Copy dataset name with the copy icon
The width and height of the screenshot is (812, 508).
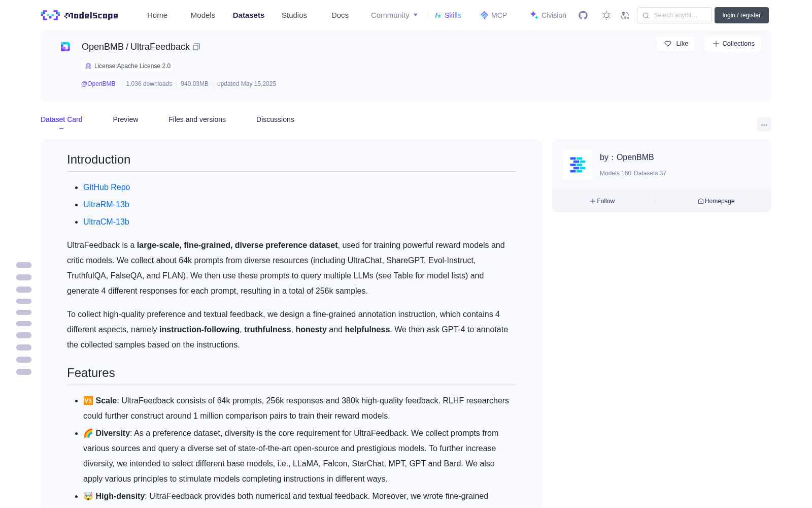coord(196,47)
